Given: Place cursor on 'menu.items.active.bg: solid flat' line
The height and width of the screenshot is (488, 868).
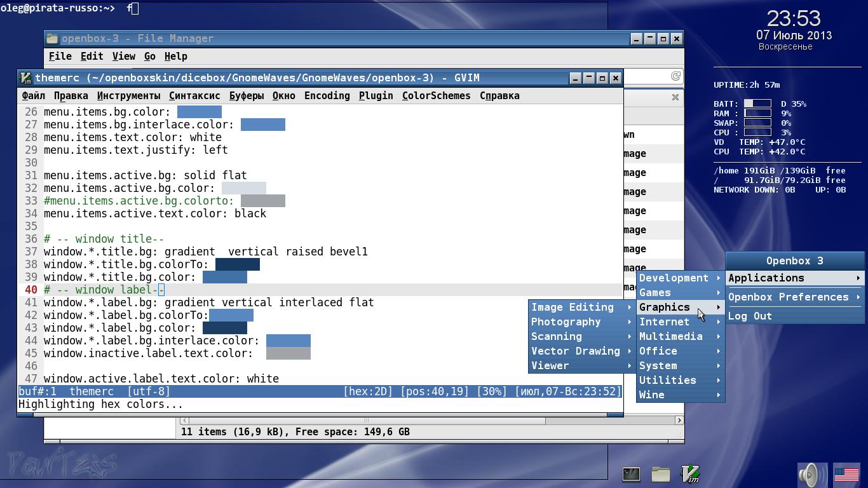Looking at the screenshot, I should tap(145, 175).
